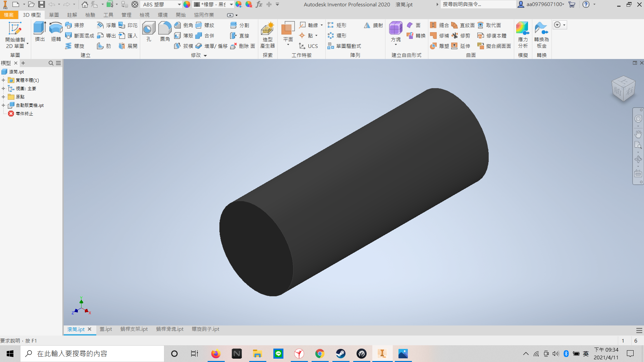Click the ViewCube in the viewport
The height and width of the screenshot is (362, 644).
623,89
